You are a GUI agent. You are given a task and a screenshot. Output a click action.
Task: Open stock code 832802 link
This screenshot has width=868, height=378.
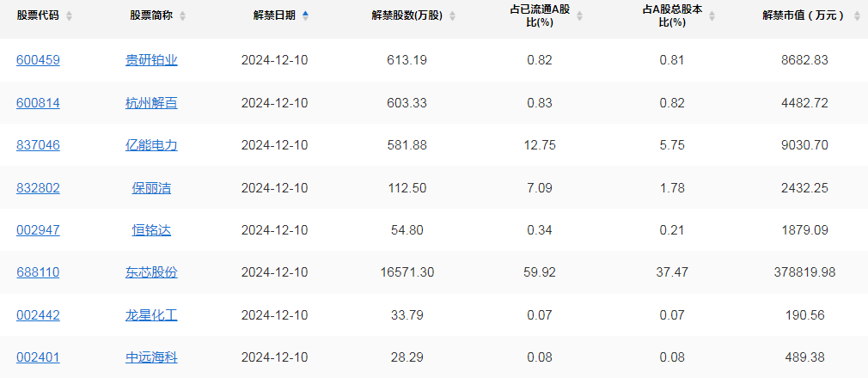(x=38, y=188)
